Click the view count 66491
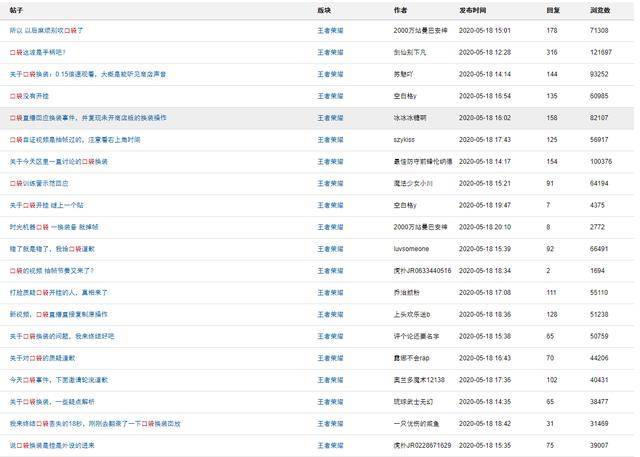 599,249
